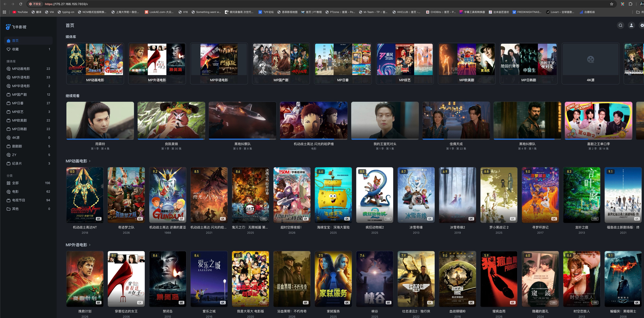Open the 寻梦环游记 poster
The height and width of the screenshot is (318, 644).
(540, 195)
